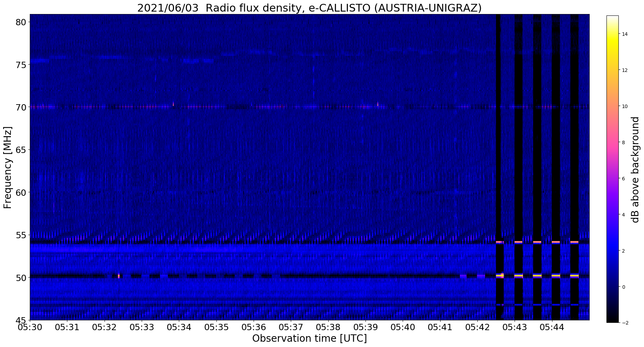Click the white top end of the colorbar

(x=612, y=18)
